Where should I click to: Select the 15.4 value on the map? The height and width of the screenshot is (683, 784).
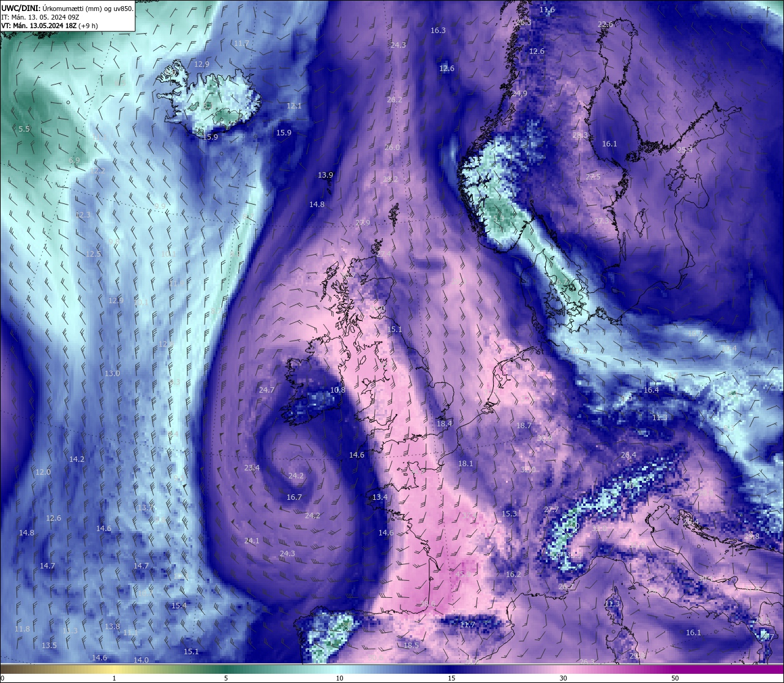179,605
